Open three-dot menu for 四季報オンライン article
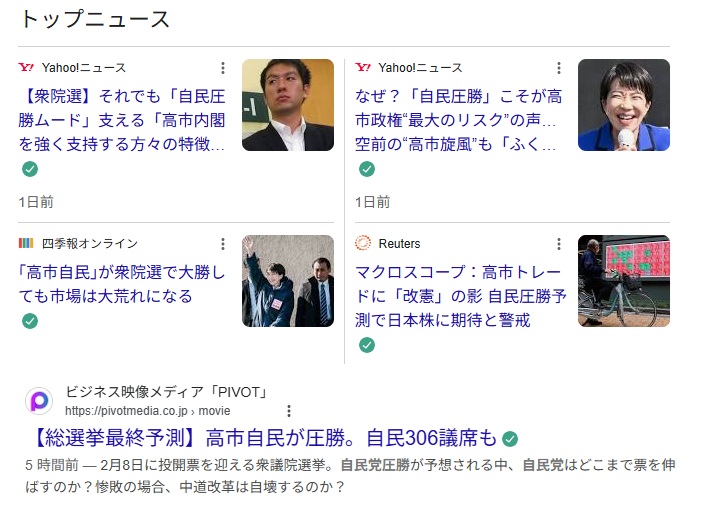 (x=223, y=244)
